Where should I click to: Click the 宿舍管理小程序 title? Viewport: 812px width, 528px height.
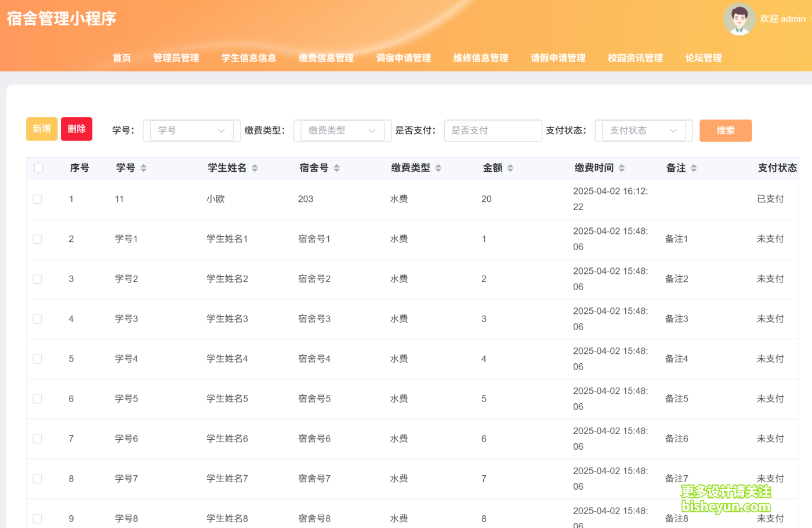[x=61, y=19]
